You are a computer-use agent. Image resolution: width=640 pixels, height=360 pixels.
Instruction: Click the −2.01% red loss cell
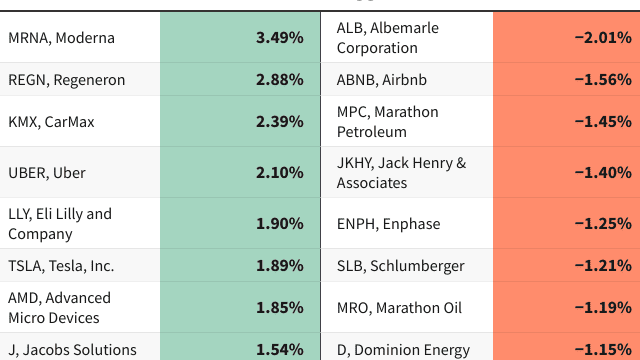tap(567, 38)
